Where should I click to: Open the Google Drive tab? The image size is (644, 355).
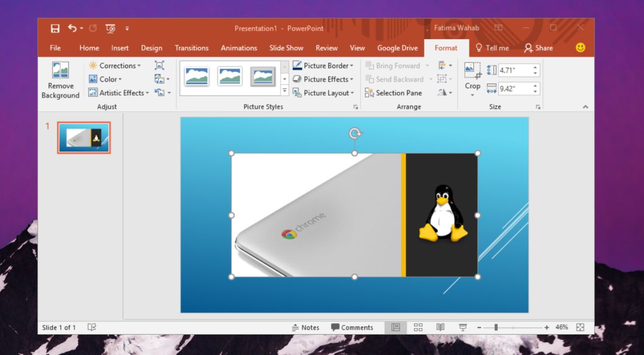coord(397,48)
